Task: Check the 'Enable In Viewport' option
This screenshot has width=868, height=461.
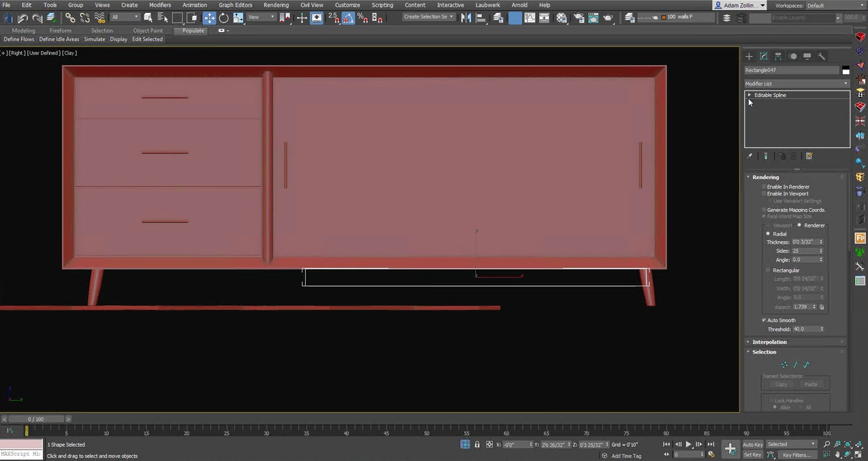Action: (765, 193)
